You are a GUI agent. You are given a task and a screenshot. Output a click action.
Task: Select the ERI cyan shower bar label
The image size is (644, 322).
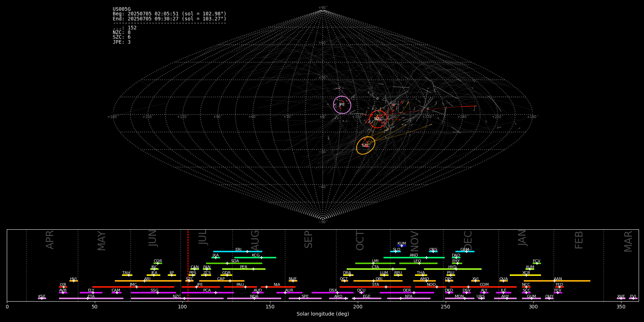239,250
